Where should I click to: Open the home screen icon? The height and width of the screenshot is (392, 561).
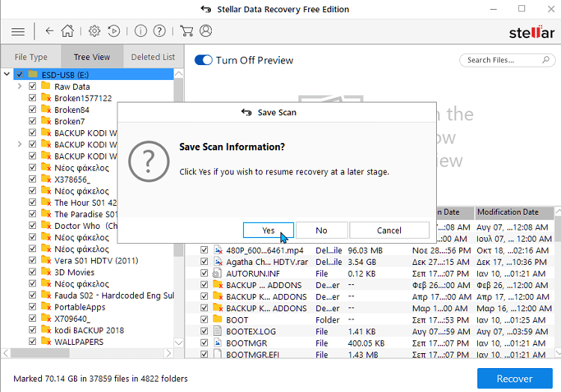point(67,31)
